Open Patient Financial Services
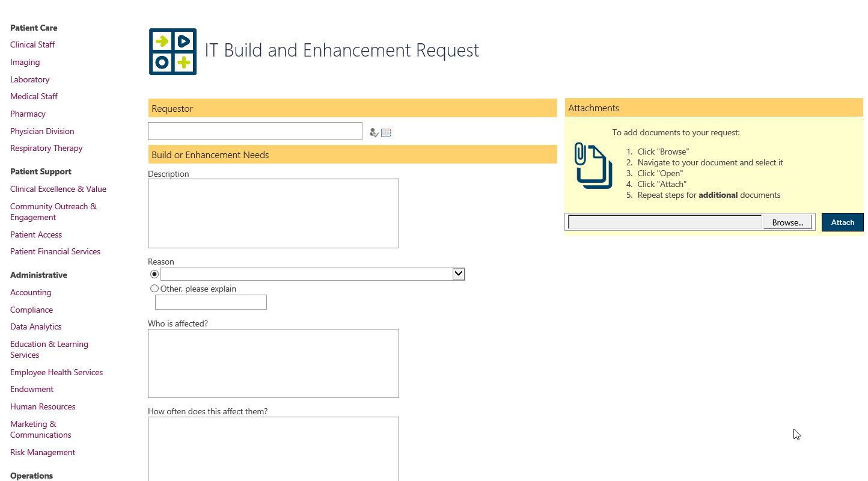 [55, 251]
